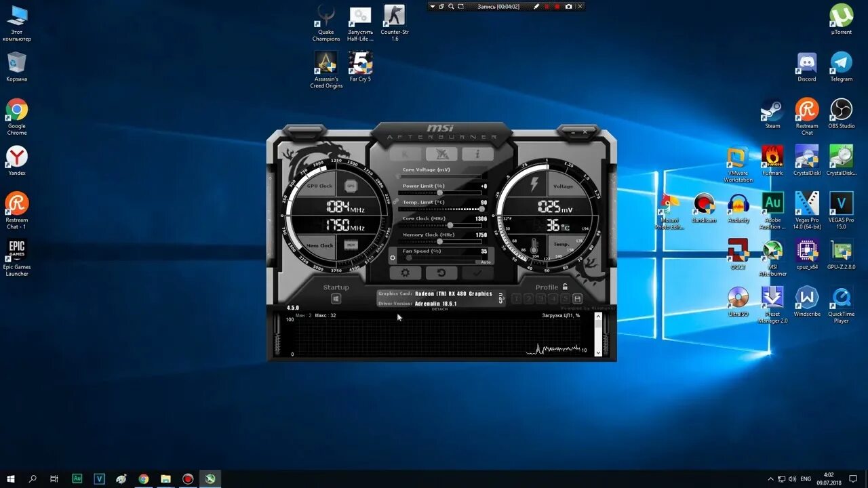Viewport: 868px width, 488px height.
Task: Open Far Cry 5 desktop shortcut
Action: tap(359, 66)
